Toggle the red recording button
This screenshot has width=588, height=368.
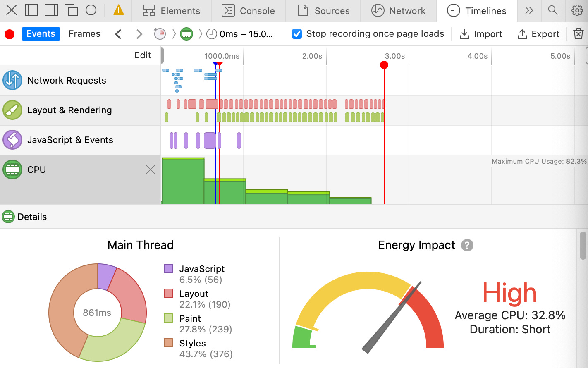[9, 34]
